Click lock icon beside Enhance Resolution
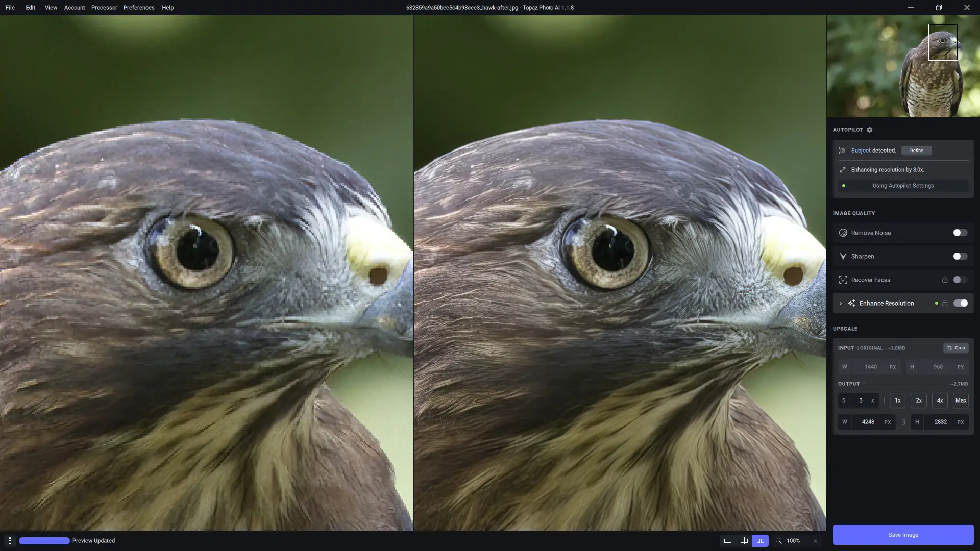The width and height of the screenshot is (980, 551). click(945, 303)
